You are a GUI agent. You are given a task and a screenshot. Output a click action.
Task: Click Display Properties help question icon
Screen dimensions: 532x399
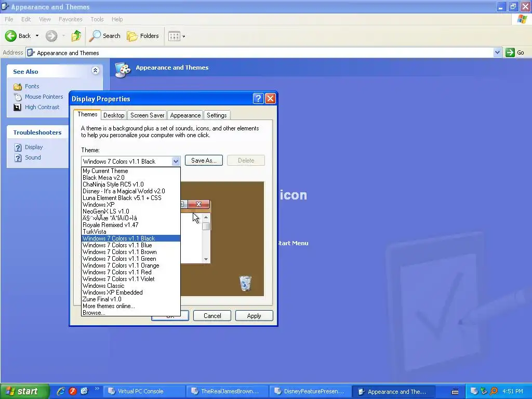(258, 99)
